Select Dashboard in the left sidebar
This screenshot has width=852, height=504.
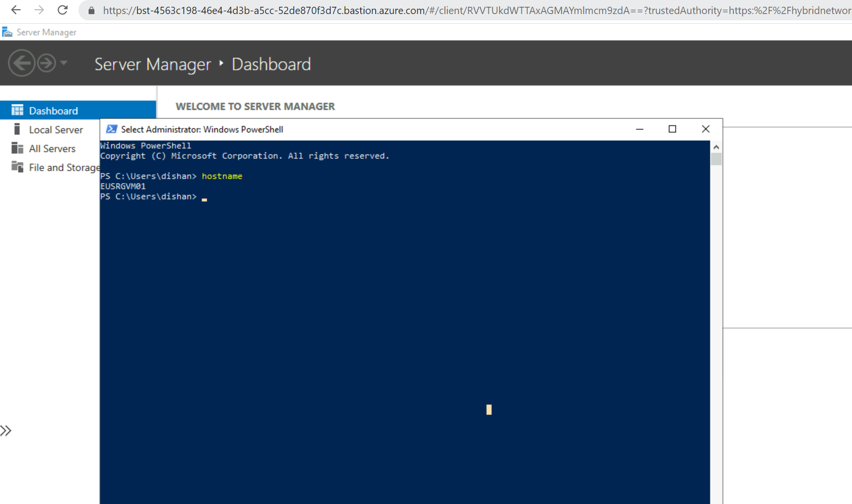[78, 110]
